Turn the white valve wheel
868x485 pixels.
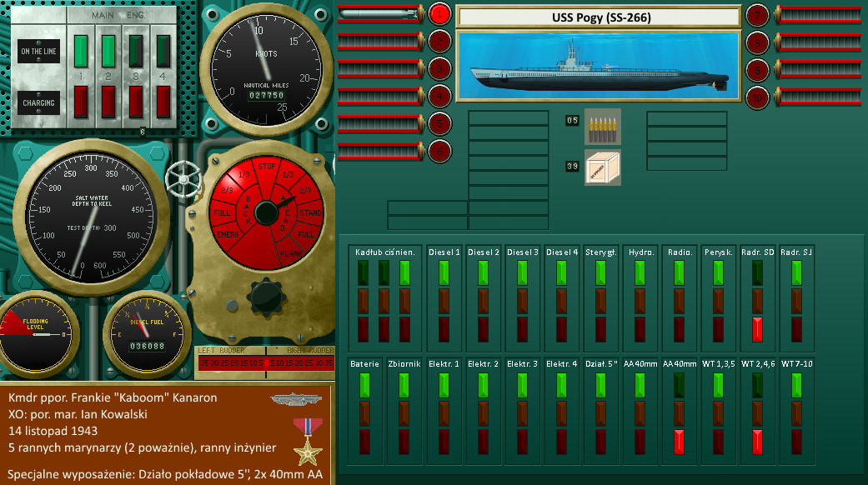pos(183,177)
